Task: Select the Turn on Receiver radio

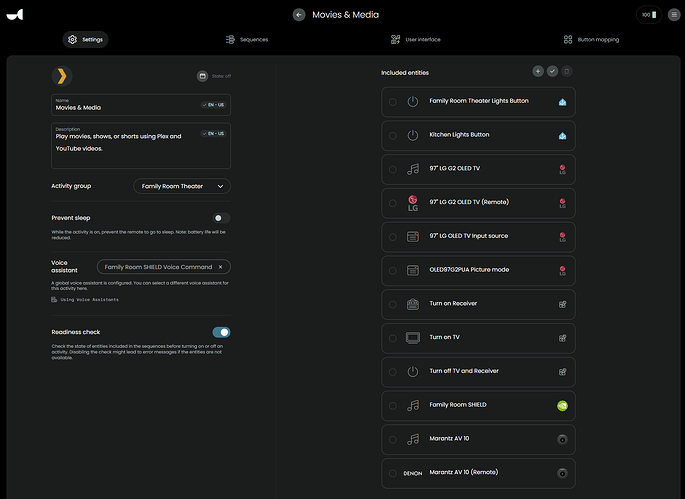Action: 393,305
